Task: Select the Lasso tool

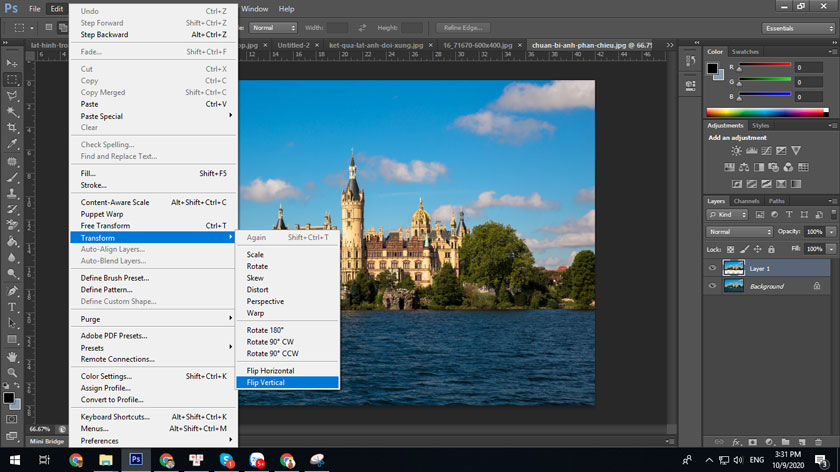Action: [x=12, y=96]
